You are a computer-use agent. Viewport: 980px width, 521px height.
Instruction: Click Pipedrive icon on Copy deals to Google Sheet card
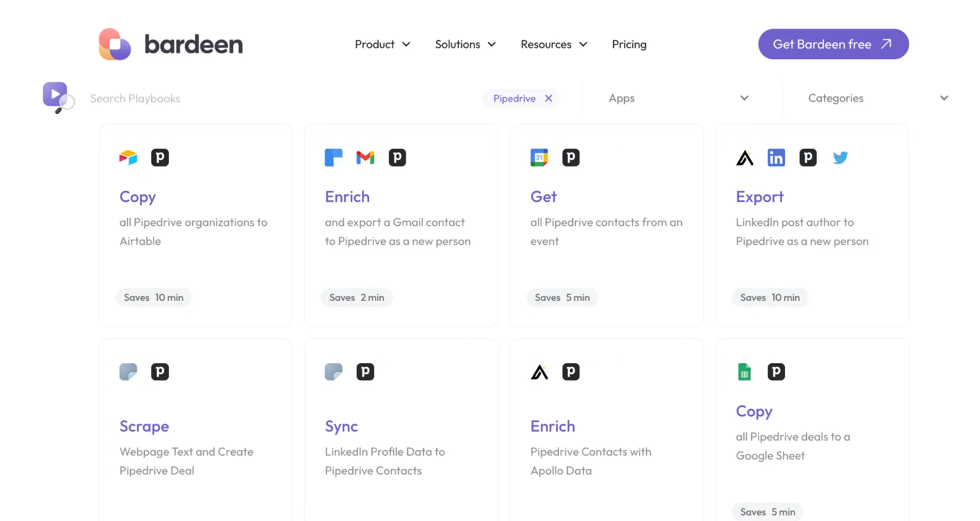[x=776, y=372]
